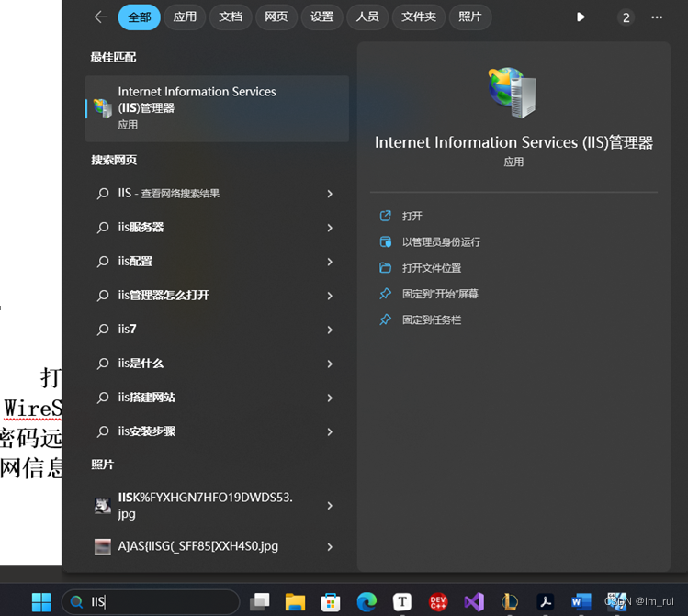
Task: Select IIS - 查看网络搜索结果 suggestion
Action: pos(217,194)
